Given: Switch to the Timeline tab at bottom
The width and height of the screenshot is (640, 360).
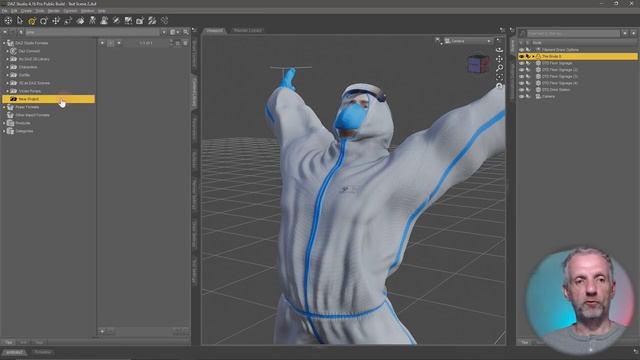Looking at the screenshot, I should 43,352.
